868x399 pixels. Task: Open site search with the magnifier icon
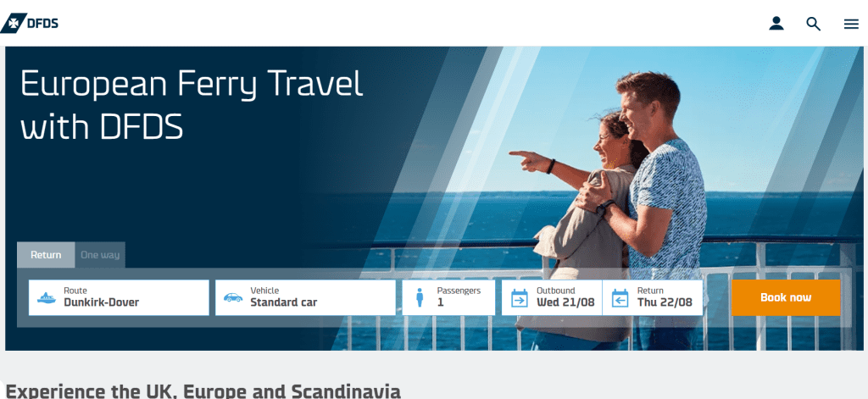[813, 24]
